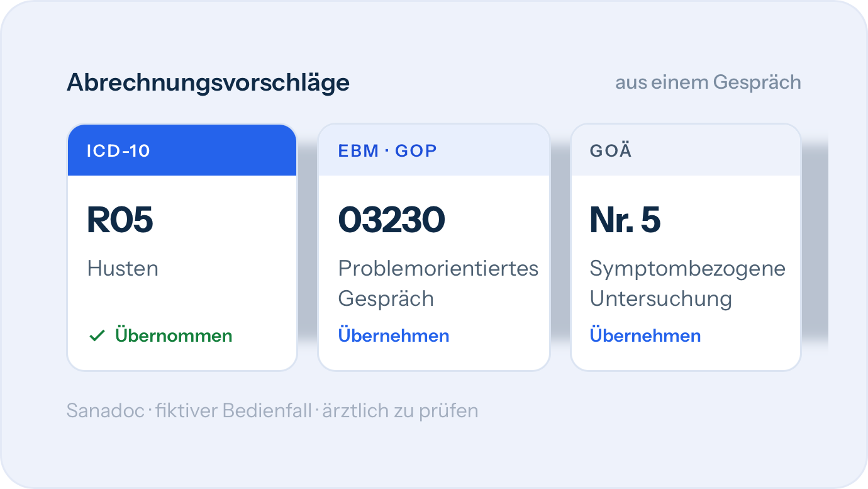
Task: Select the EBM · GOP card header
Action: click(x=434, y=150)
